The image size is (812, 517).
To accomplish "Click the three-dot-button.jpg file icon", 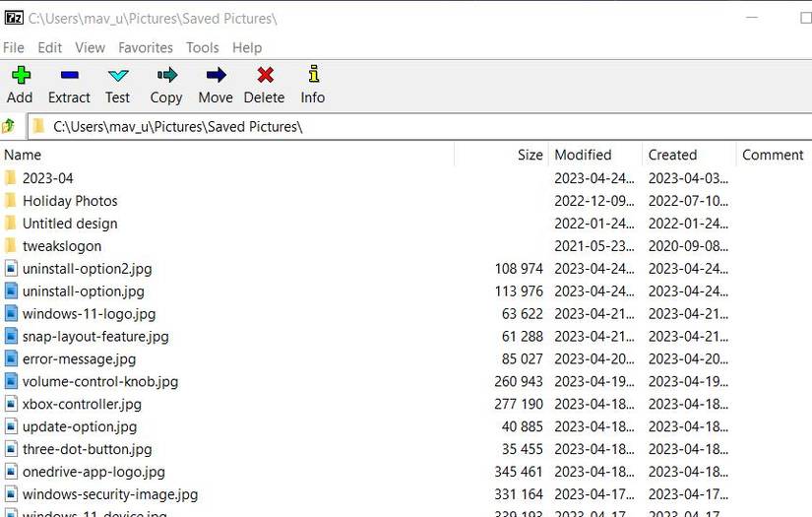I will pos(11,449).
